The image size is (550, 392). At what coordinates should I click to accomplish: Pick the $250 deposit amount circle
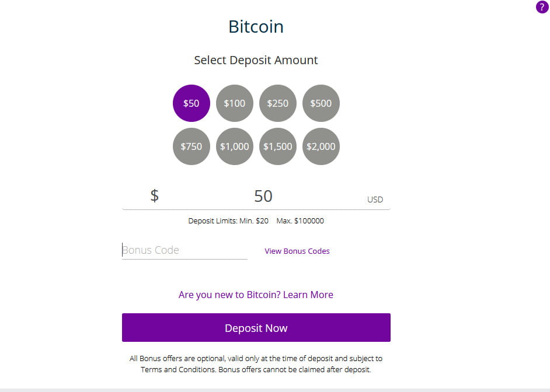[277, 103]
